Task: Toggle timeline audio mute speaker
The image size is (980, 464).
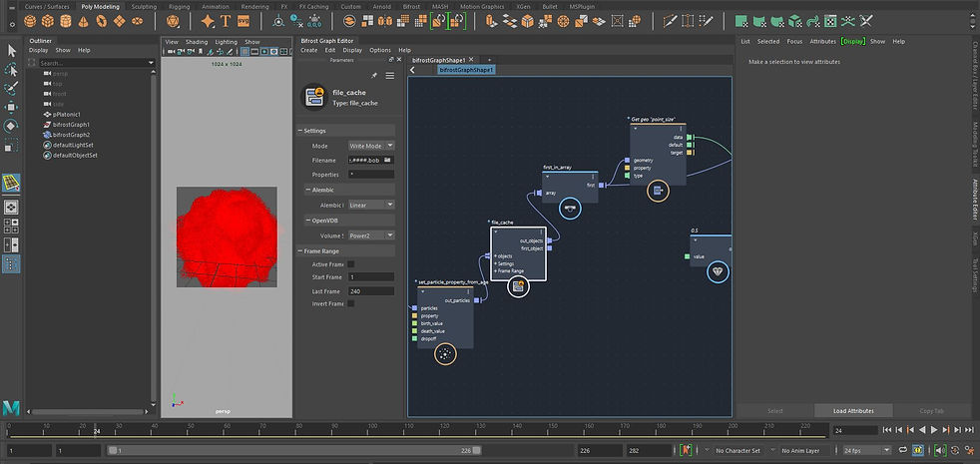Action: [x=939, y=450]
